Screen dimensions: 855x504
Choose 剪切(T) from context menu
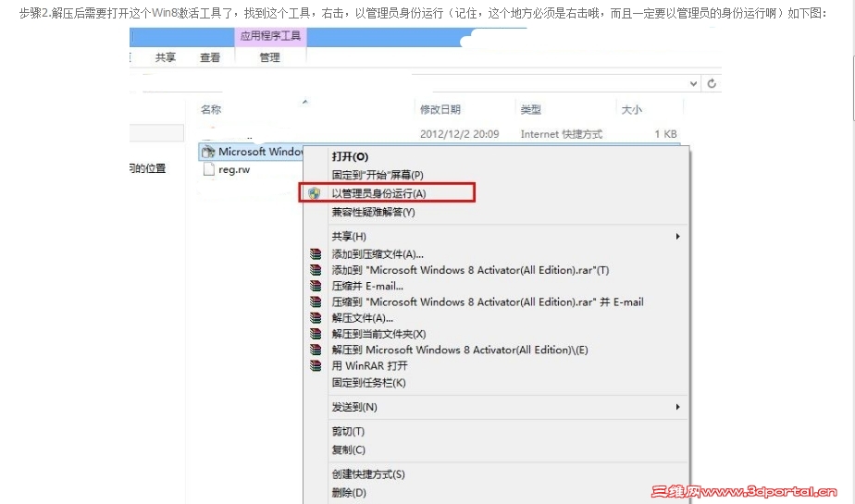(348, 432)
